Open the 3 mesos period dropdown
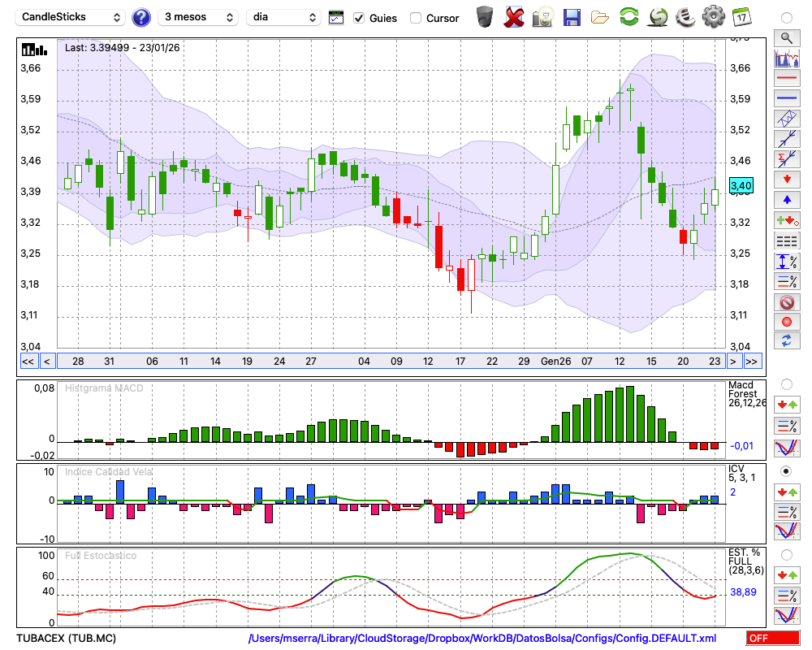The height and width of the screenshot is (650, 812). click(x=198, y=17)
